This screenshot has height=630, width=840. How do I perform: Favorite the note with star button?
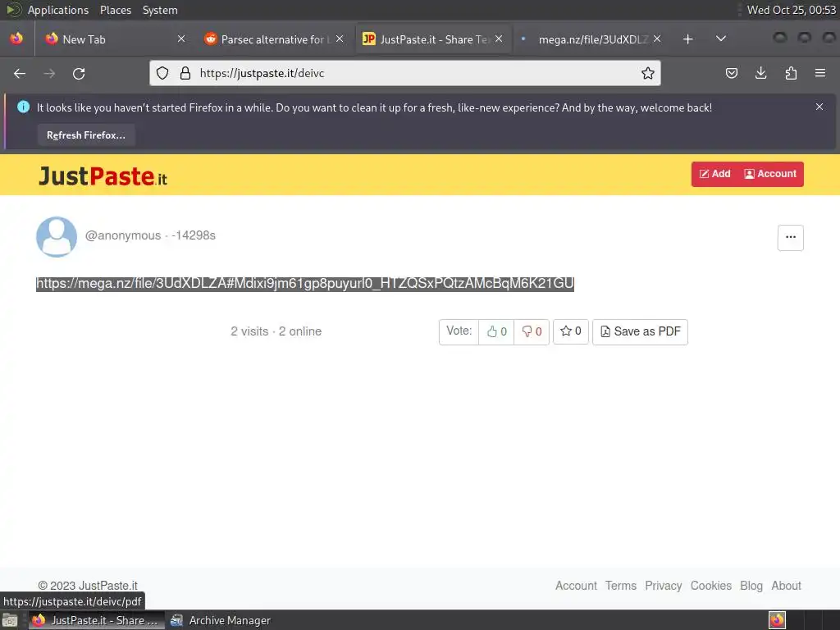click(571, 331)
